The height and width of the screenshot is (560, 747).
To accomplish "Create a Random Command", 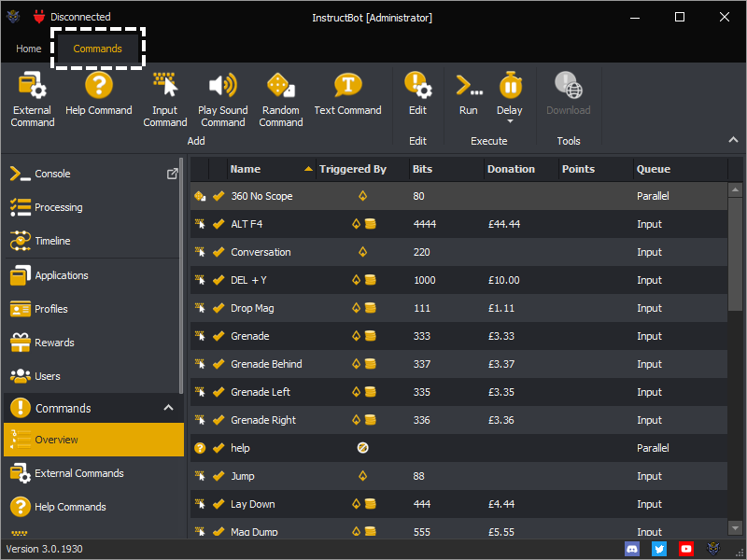I will [280, 98].
